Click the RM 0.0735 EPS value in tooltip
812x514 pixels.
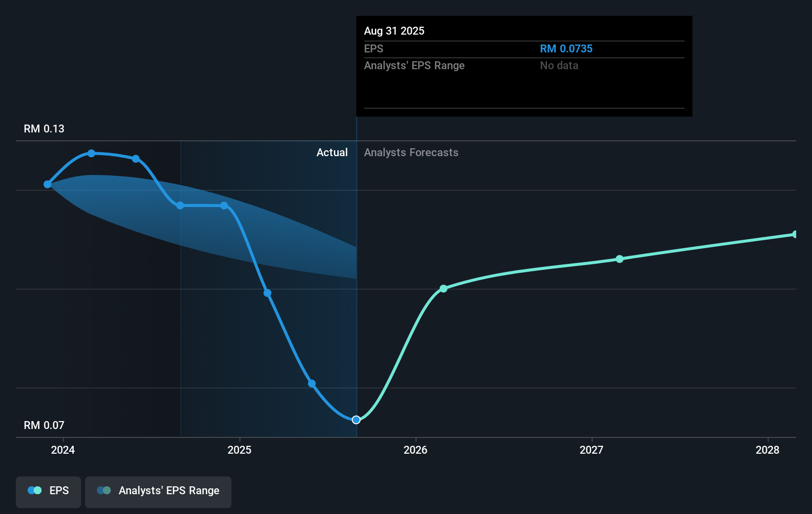566,48
